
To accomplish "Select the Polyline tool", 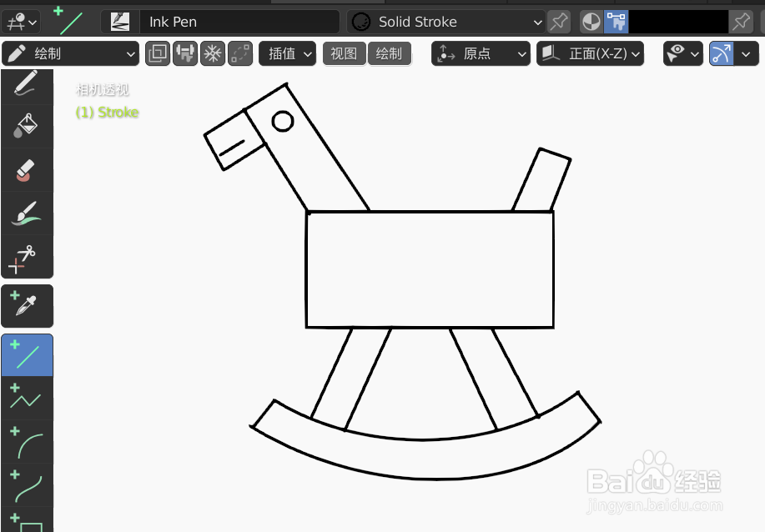I will [x=27, y=399].
